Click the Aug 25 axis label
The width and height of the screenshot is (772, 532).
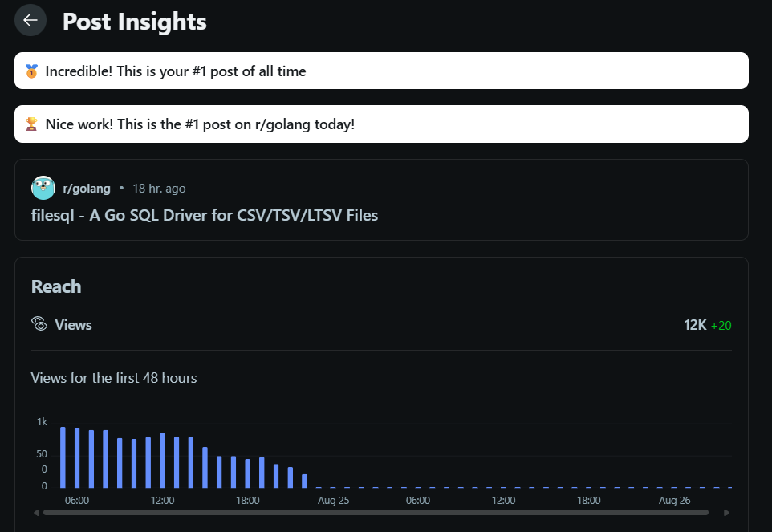(x=333, y=500)
